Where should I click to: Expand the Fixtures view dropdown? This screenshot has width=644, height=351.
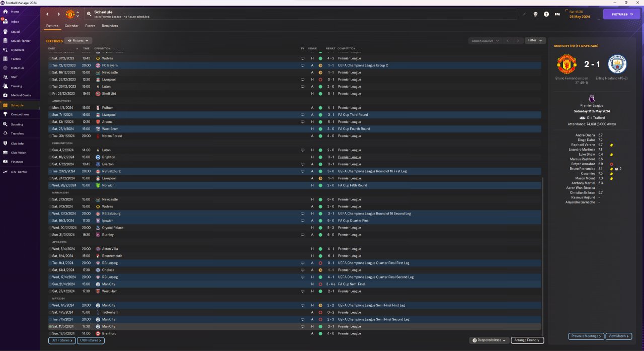point(79,40)
